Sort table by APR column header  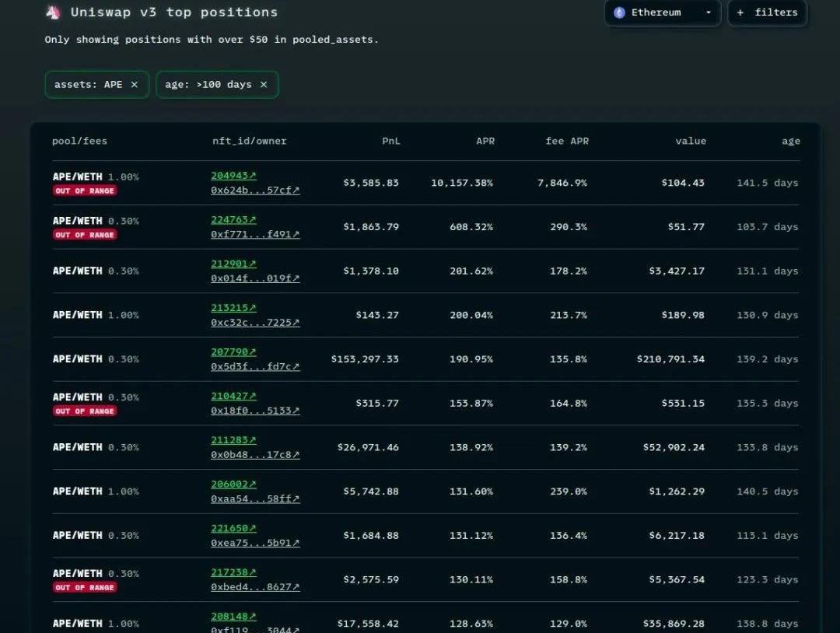[485, 141]
